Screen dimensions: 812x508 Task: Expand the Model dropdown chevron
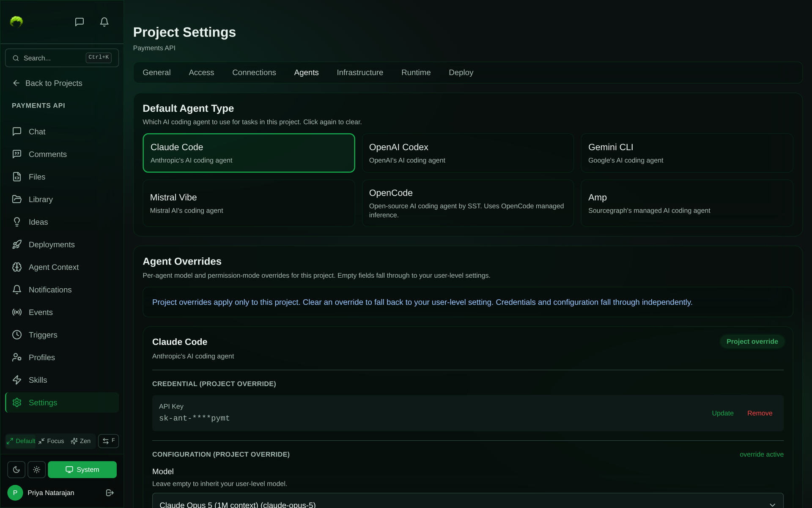(x=772, y=505)
